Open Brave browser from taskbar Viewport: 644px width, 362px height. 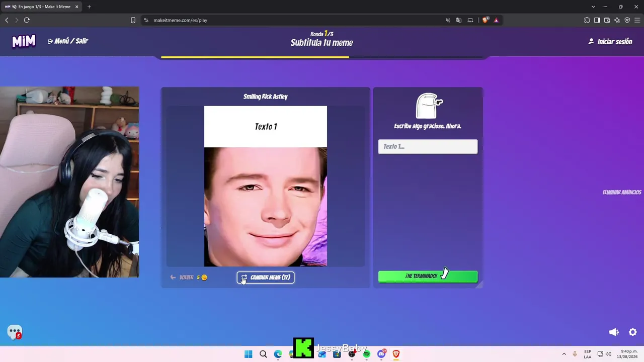[396, 354]
